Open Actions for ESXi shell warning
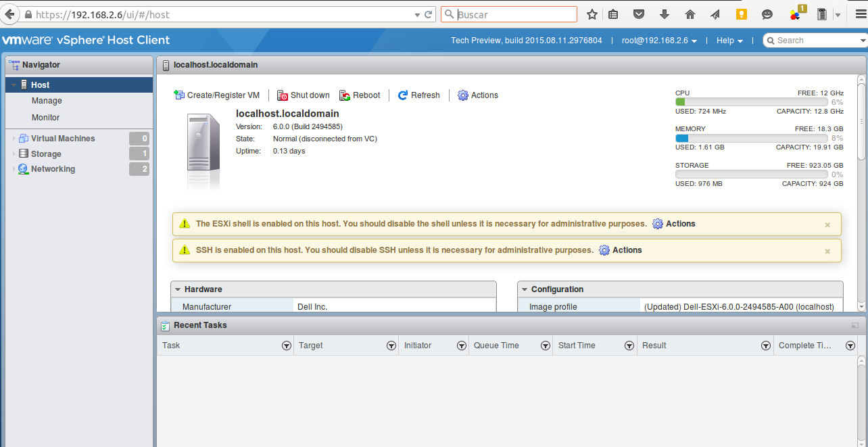868x447 pixels. (x=674, y=224)
